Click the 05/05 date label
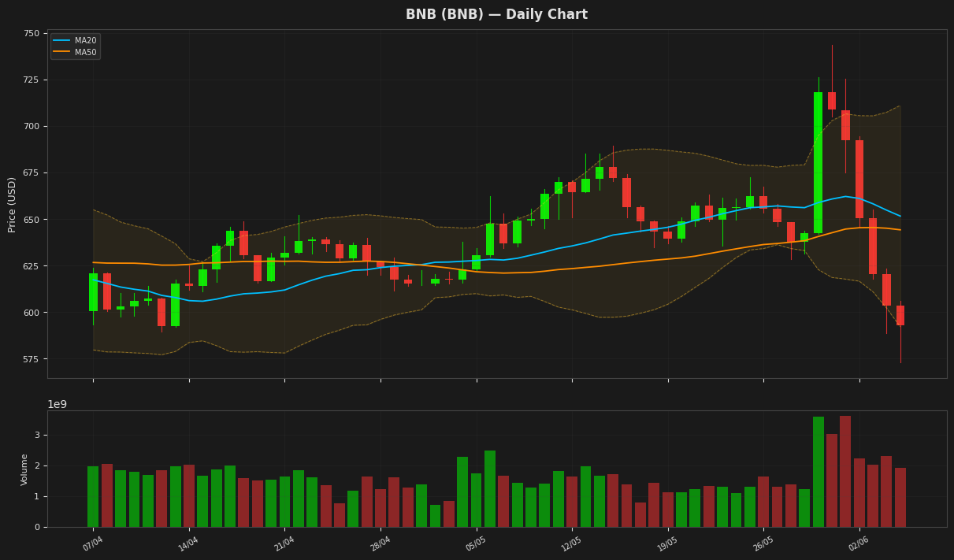Viewport: 954px width, 560px height. pos(475,543)
